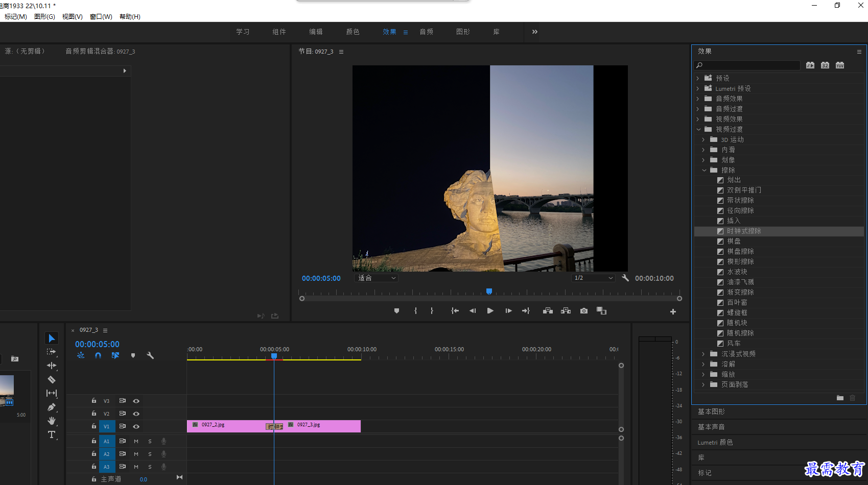Solo audio track A2
Image resolution: width=868 pixels, height=485 pixels.
click(150, 454)
